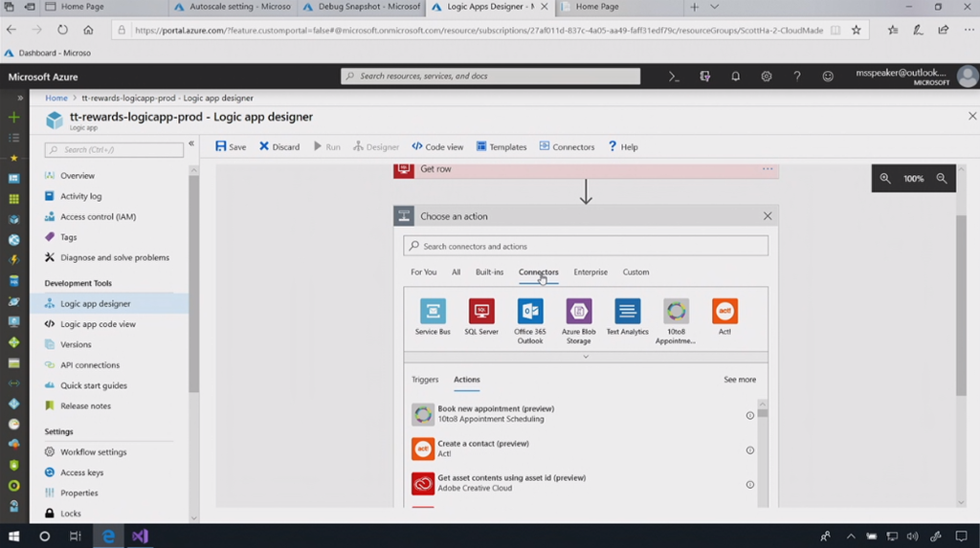Select the Azure Blob Storage connector
980x548 pixels.
pyautogui.click(x=578, y=311)
